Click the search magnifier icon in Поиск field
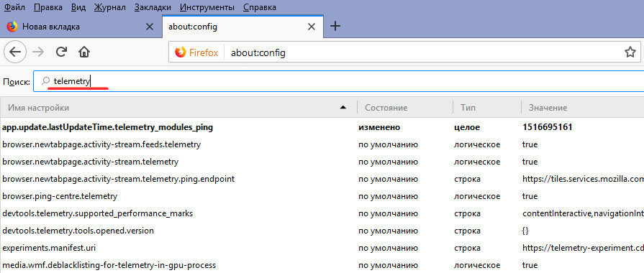The width and height of the screenshot is (644, 273). click(x=46, y=82)
